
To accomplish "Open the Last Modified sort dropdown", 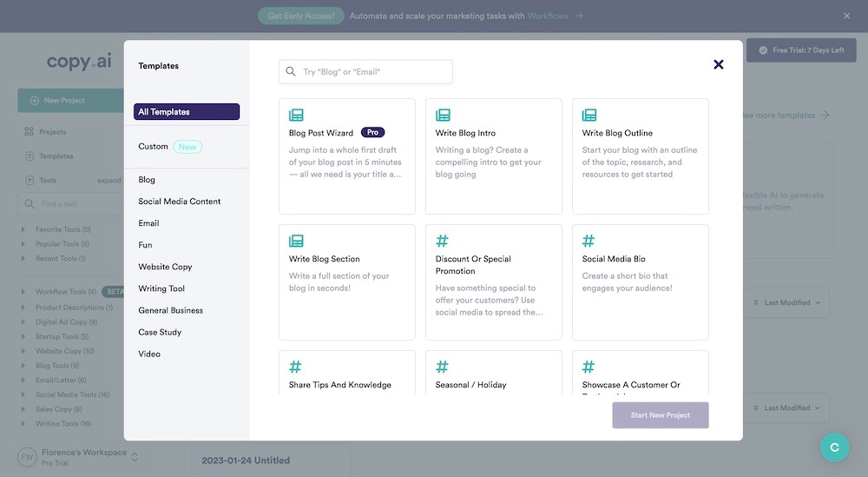I will pos(787,303).
